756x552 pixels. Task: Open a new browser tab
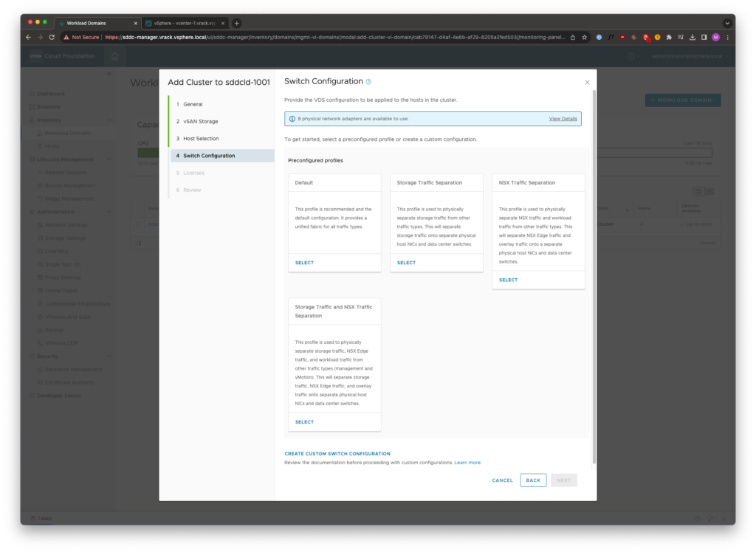pyautogui.click(x=237, y=23)
